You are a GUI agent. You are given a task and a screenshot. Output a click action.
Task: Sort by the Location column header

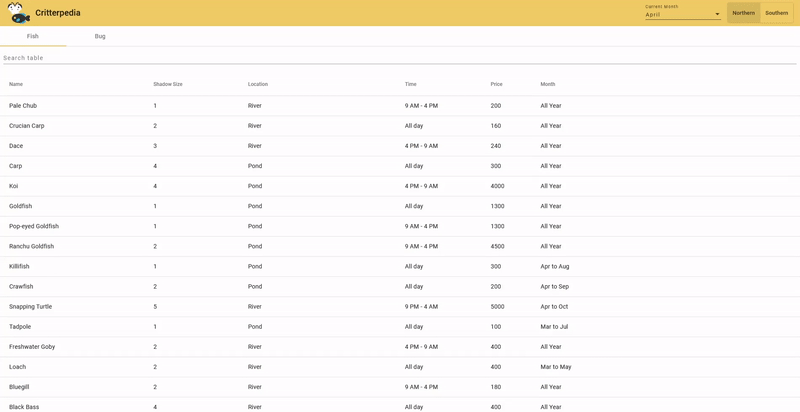pyautogui.click(x=258, y=84)
